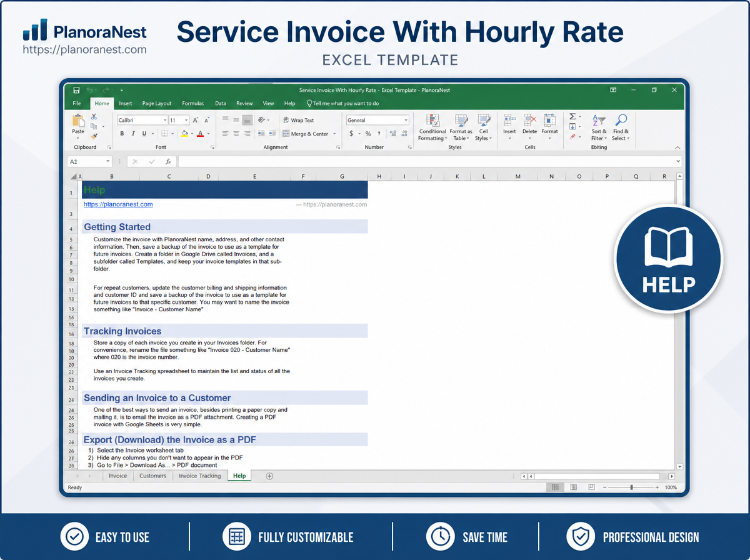Click the Borders icon
750x560 pixels.
[x=164, y=134]
